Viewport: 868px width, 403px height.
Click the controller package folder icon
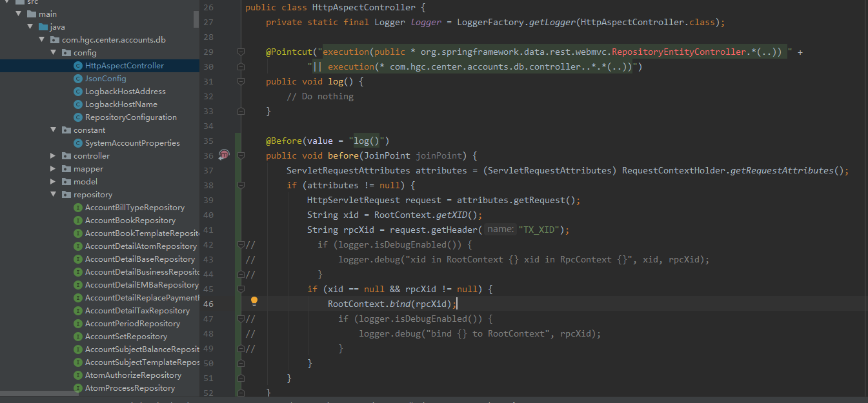tap(66, 156)
